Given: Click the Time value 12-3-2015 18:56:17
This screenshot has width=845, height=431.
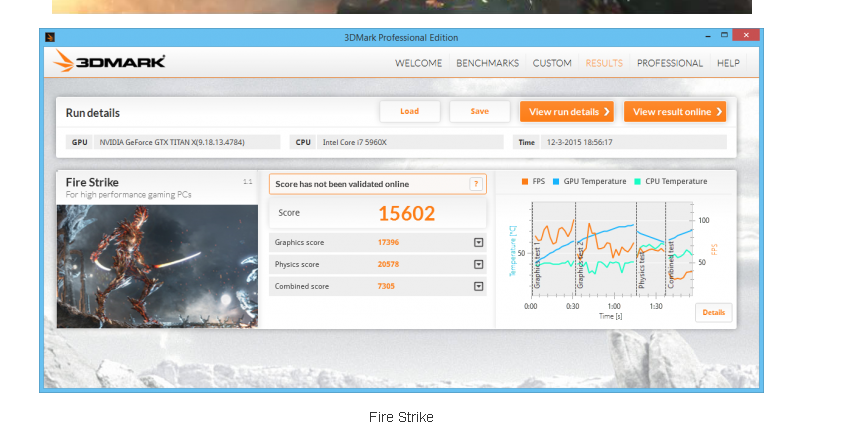Looking at the screenshot, I should tap(634, 142).
